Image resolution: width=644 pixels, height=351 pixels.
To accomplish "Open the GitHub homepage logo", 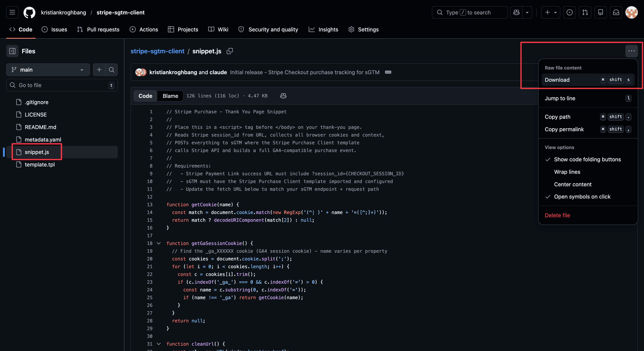I will (29, 12).
